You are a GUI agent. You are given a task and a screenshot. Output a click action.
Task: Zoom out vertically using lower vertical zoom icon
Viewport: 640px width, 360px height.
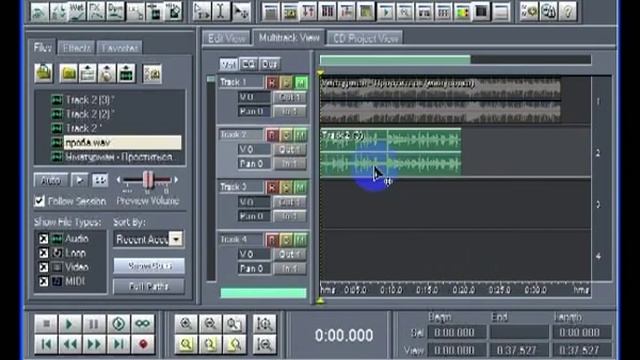(x=264, y=344)
